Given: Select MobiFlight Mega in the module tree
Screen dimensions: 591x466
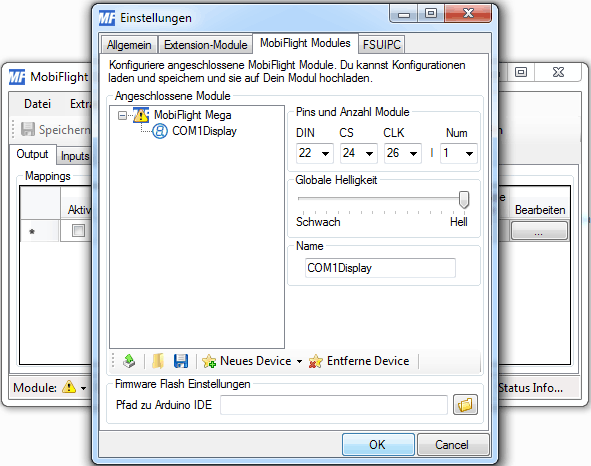Looking at the screenshot, I should [193, 115].
